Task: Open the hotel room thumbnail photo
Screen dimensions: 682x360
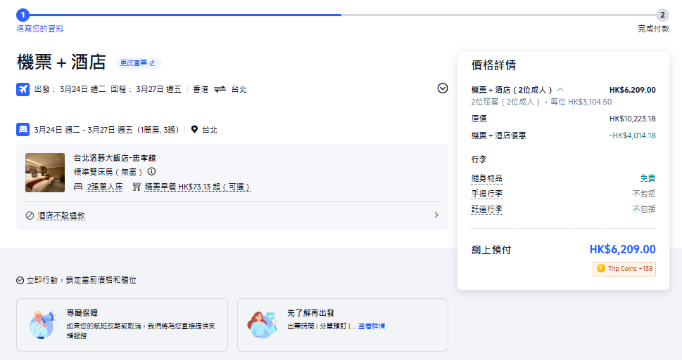Action: coord(45,172)
